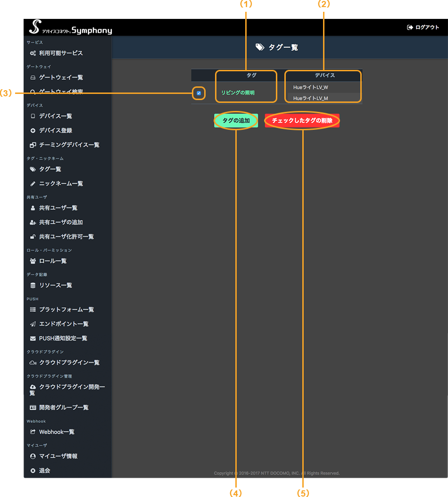The height and width of the screenshot is (497, 448).
Task: Open 退会 menu item
Action: 44,471
